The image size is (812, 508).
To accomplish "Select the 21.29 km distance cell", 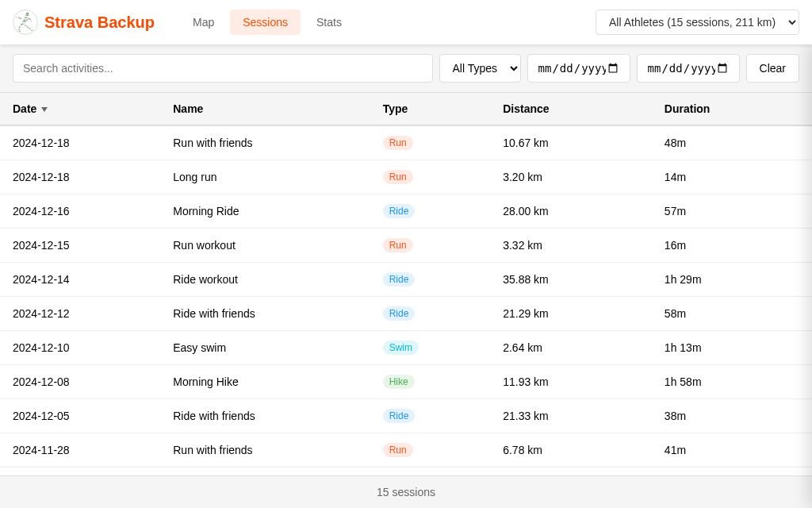I will click(526, 314).
